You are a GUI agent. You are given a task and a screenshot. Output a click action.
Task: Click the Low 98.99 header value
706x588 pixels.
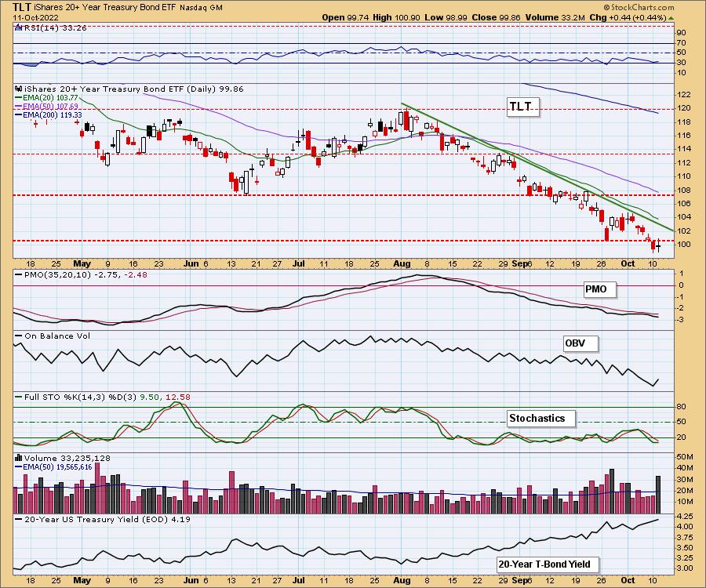[446, 17]
